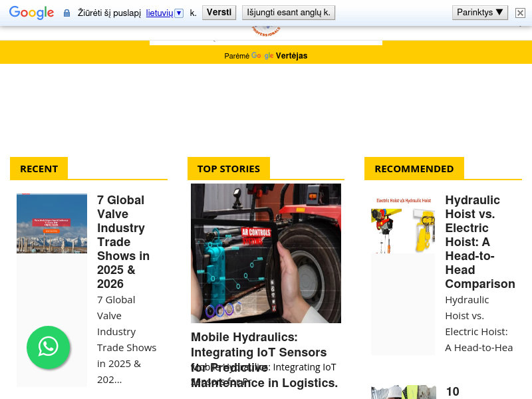Viewport: 532px width, 399px height.
Task: Click the green WhatsApp chat icon
Action: click(48, 347)
